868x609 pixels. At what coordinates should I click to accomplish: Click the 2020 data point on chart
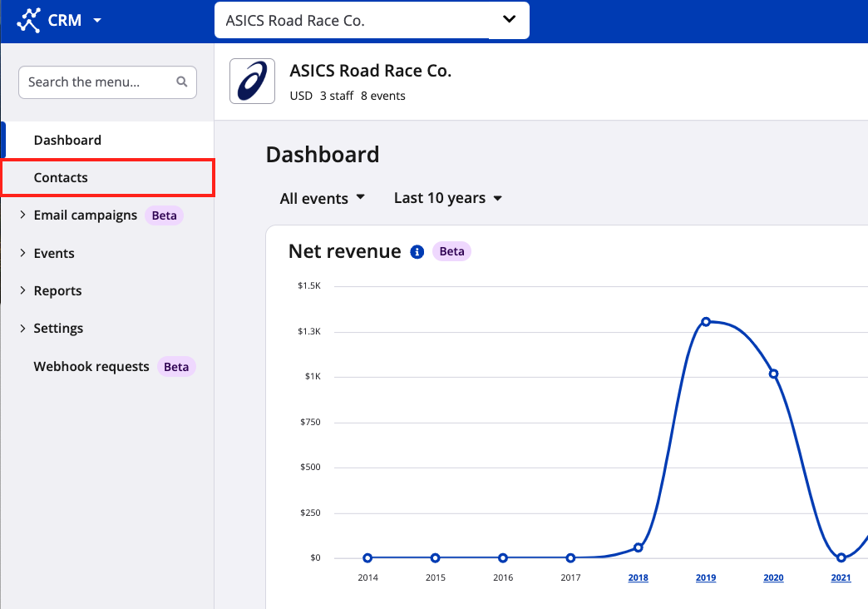(x=773, y=374)
